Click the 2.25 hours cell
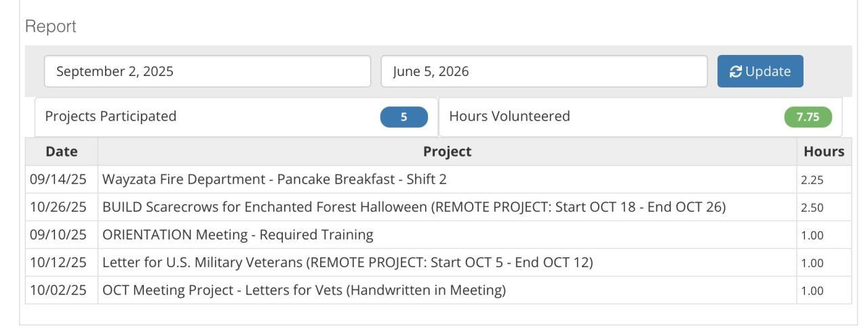868x335 pixels. tap(812, 180)
